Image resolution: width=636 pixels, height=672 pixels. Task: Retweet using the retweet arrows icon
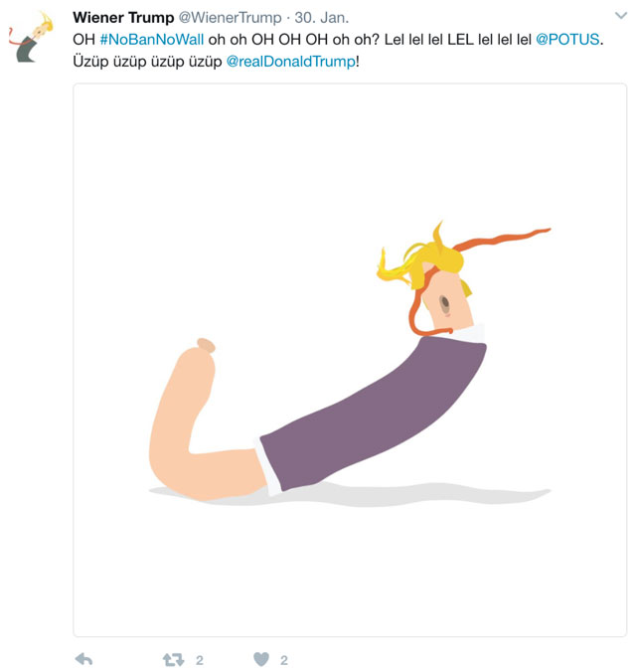click(x=174, y=659)
